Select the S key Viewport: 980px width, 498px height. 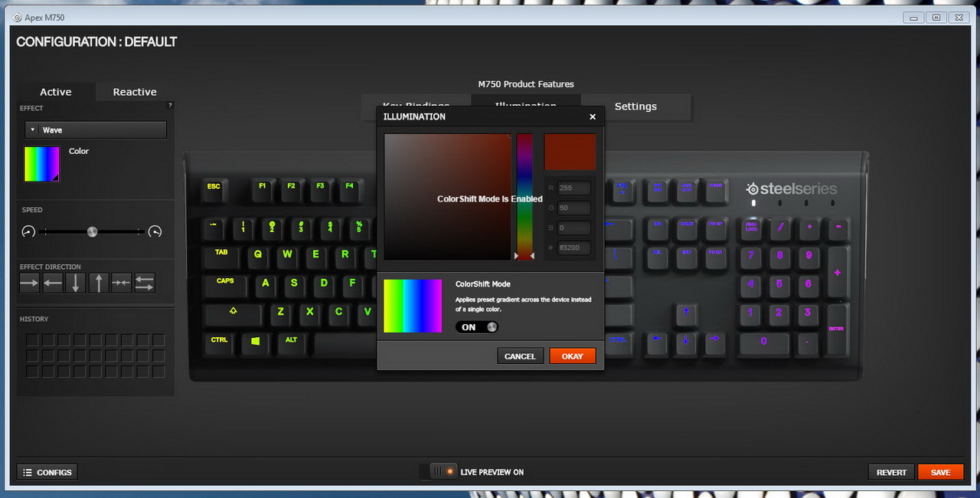point(294,284)
